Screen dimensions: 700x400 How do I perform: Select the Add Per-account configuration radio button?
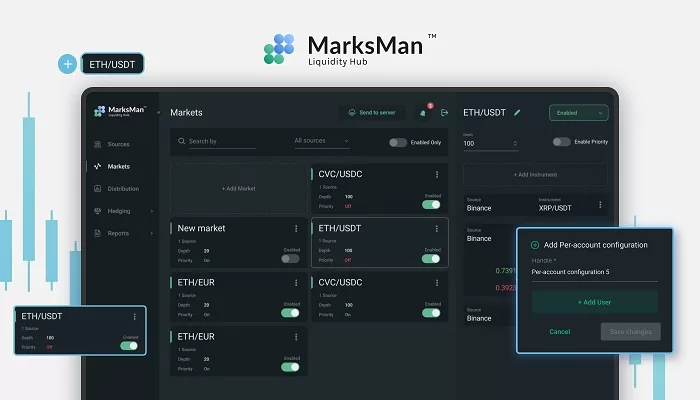(x=535, y=245)
